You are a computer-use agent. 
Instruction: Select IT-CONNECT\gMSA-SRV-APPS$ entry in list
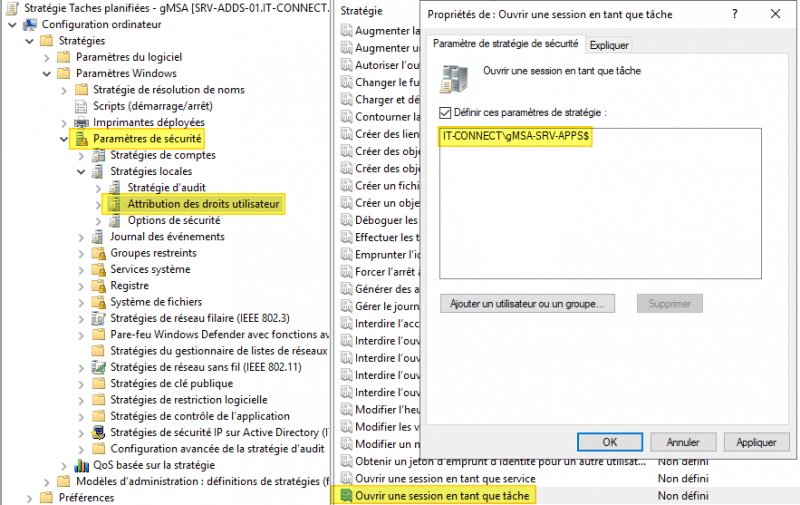(516, 136)
